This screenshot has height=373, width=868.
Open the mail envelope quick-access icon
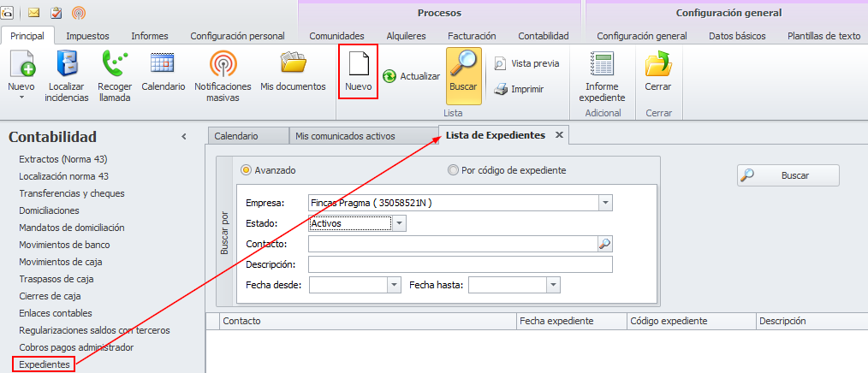point(33,12)
